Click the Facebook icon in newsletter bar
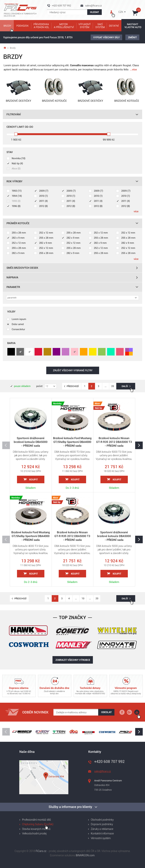145x868 pixels. coord(122,712)
